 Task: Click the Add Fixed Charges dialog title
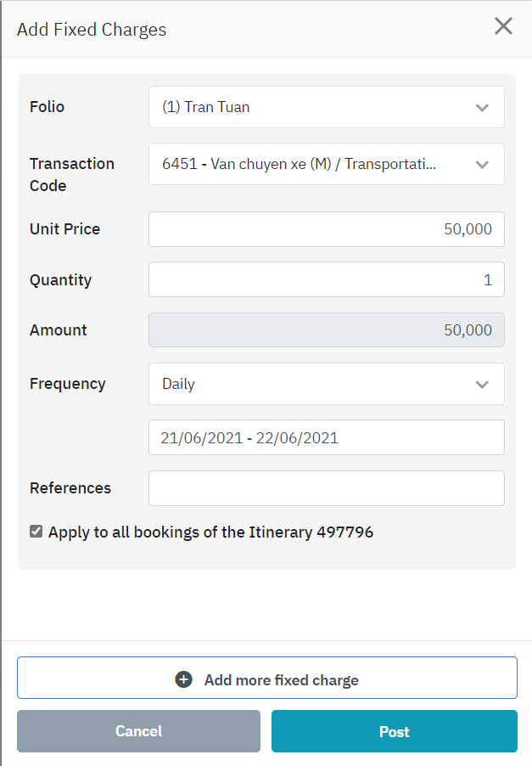click(92, 30)
